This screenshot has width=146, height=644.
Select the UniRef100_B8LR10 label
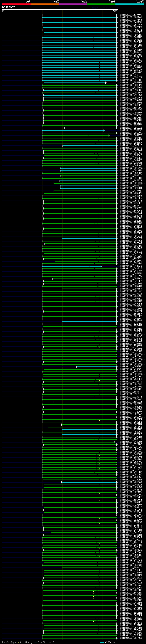point(131,153)
